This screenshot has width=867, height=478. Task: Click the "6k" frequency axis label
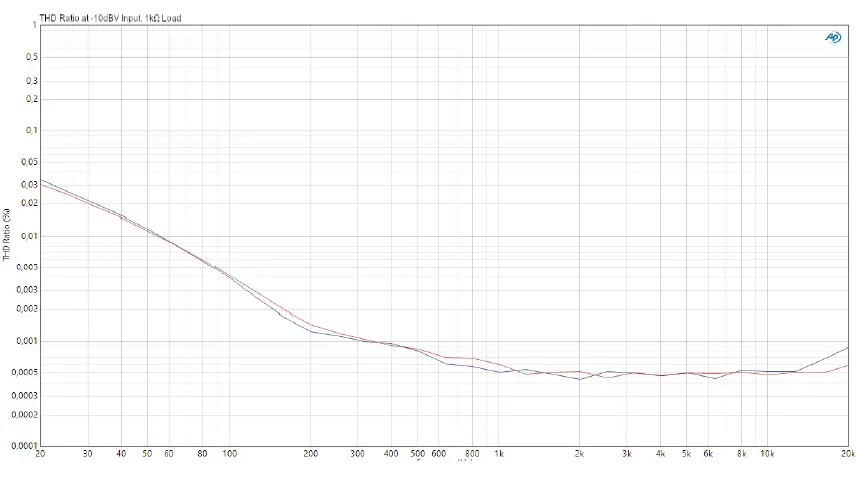pyautogui.click(x=708, y=454)
